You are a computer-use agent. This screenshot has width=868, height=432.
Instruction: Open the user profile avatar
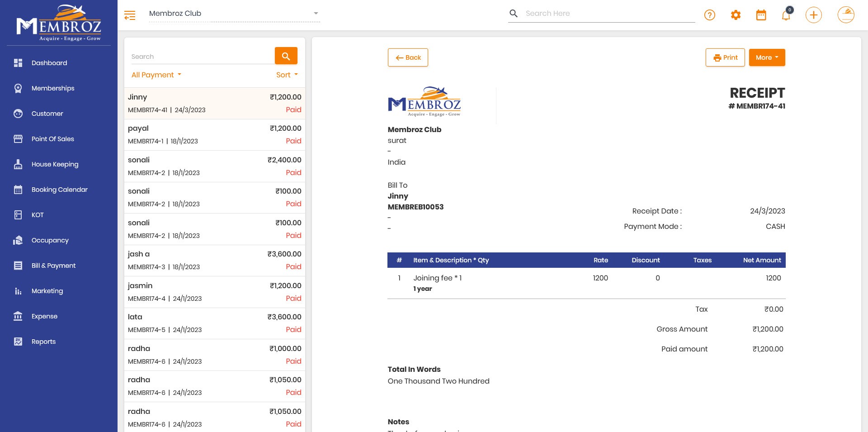point(846,15)
